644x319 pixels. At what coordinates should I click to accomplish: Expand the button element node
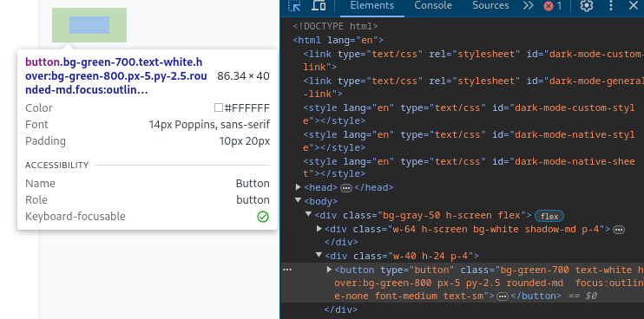330,269
